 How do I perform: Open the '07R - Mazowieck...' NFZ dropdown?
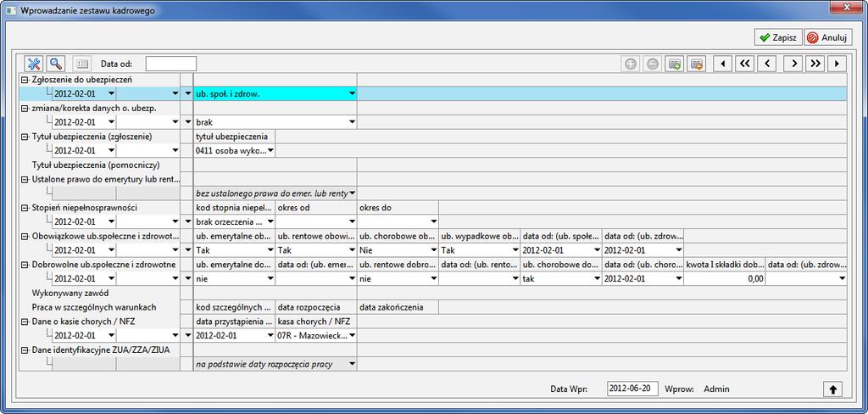352,335
